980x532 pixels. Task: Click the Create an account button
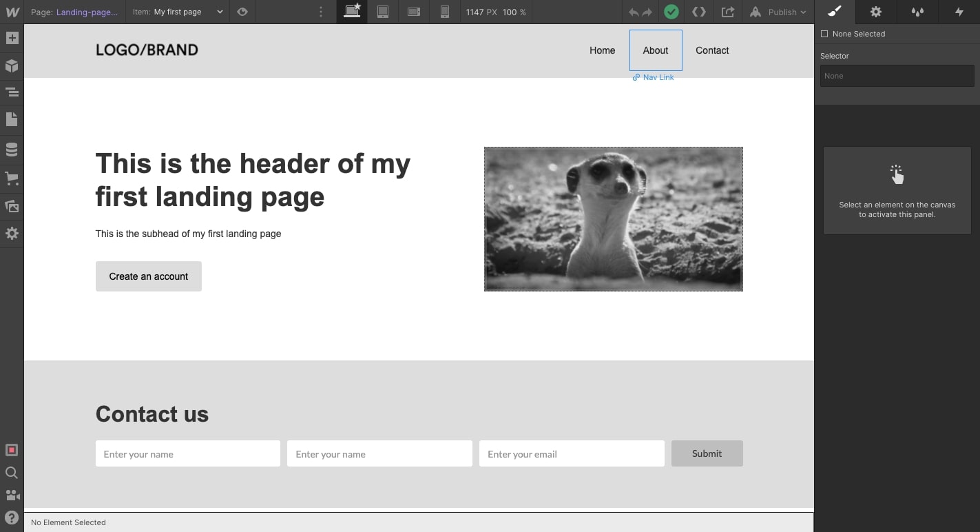pyautogui.click(x=148, y=276)
